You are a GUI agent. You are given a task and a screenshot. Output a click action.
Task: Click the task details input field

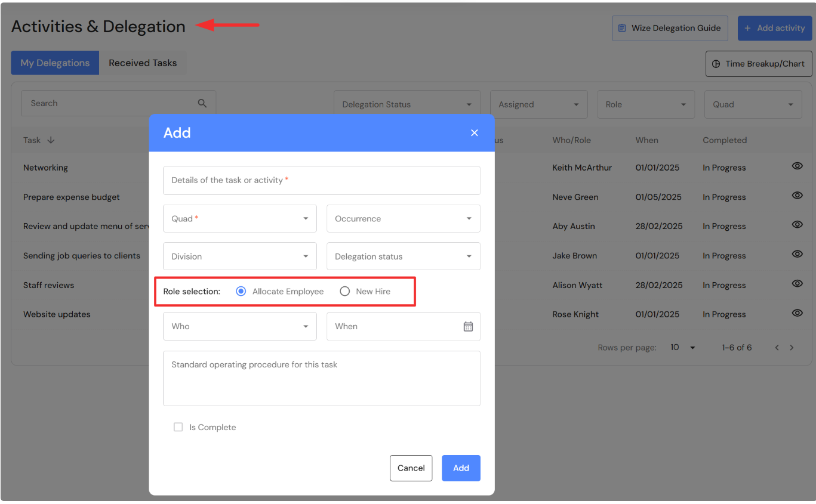click(321, 180)
